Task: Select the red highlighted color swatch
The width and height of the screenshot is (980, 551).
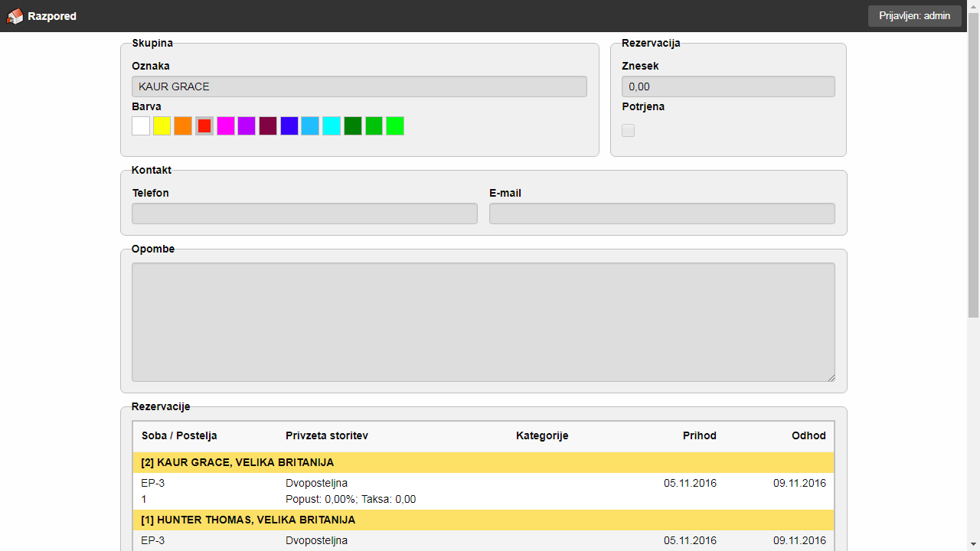Action: 204,126
